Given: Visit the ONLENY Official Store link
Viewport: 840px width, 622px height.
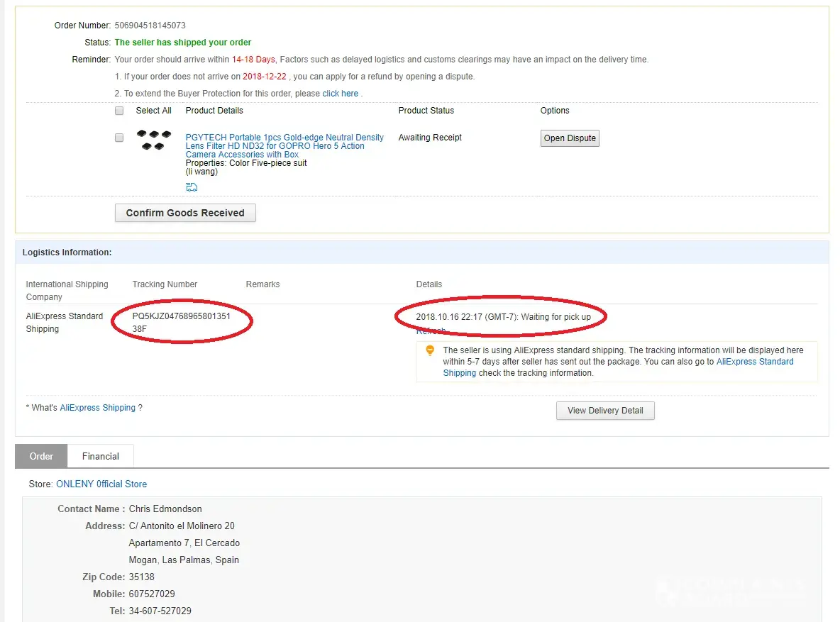Looking at the screenshot, I should click(101, 484).
